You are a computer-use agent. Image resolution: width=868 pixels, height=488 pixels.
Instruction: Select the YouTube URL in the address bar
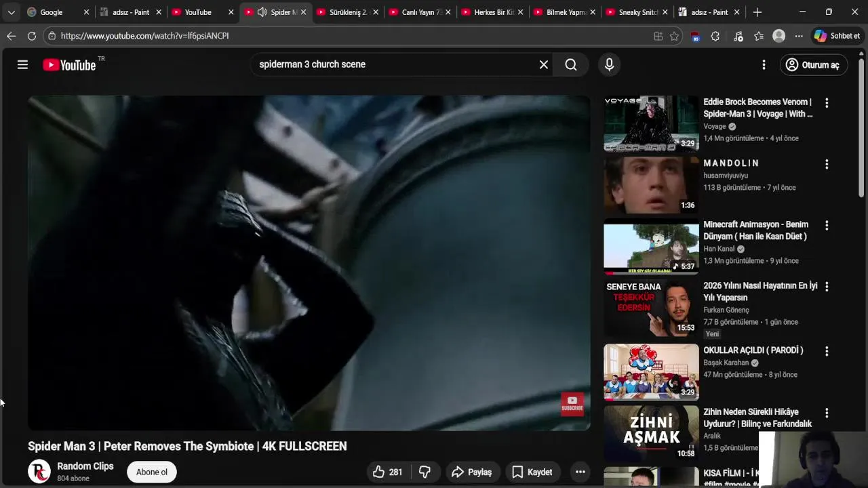click(x=144, y=36)
